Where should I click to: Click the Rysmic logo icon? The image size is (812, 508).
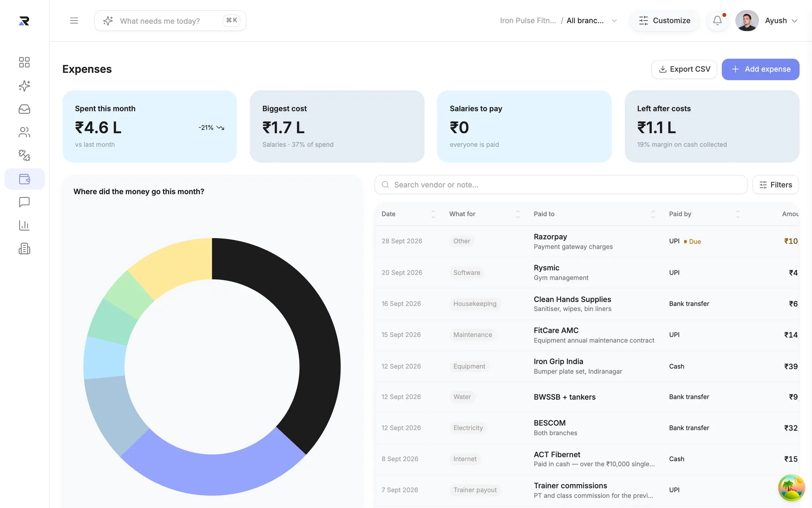(x=24, y=21)
